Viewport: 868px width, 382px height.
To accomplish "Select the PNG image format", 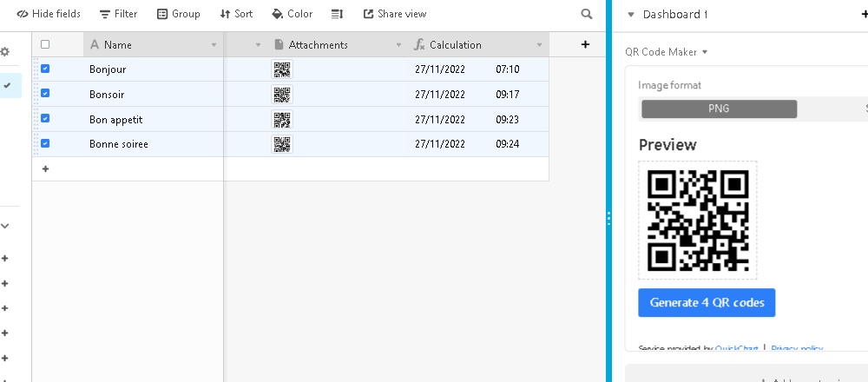I will [719, 109].
